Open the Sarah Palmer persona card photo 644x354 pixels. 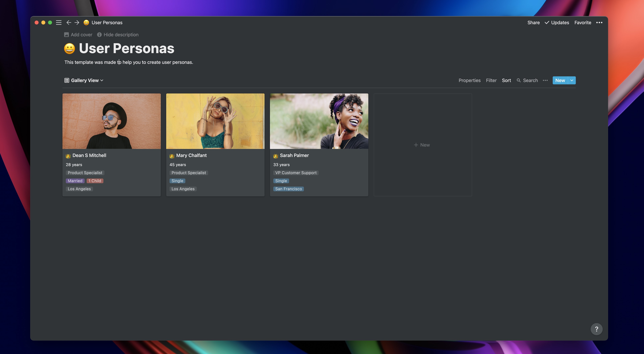319,121
